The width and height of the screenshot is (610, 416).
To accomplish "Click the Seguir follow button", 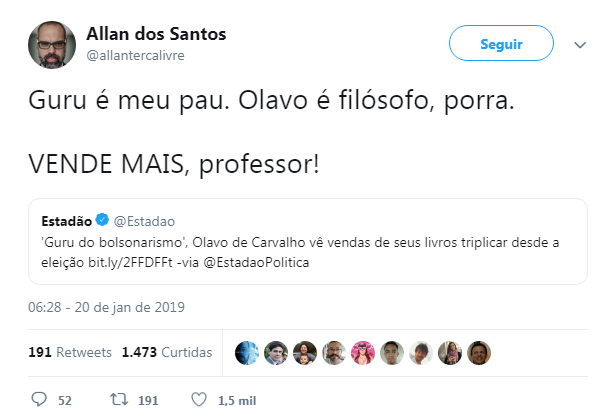I will (x=501, y=44).
